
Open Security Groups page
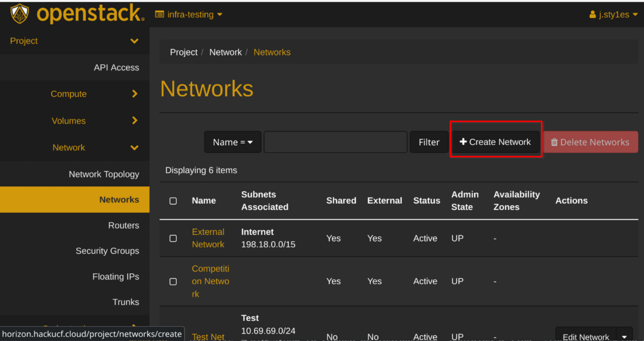coord(107,251)
